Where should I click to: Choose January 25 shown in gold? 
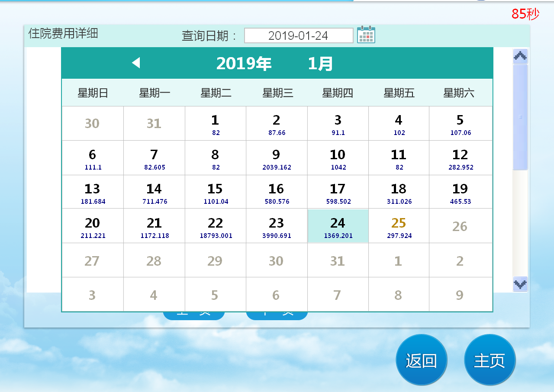pyautogui.click(x=399, y=226)
